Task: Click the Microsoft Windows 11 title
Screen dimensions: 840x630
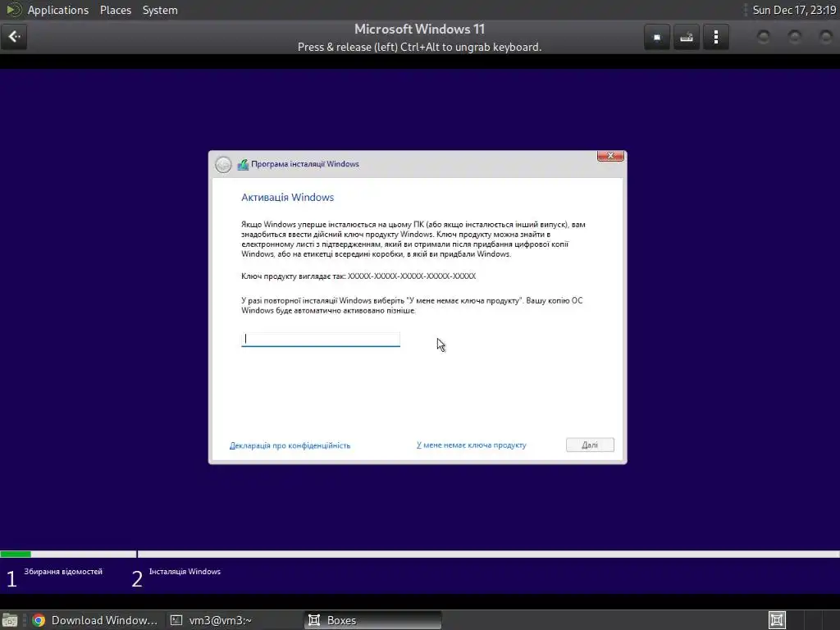Action: pyautogui.click(x=419, y=29)
